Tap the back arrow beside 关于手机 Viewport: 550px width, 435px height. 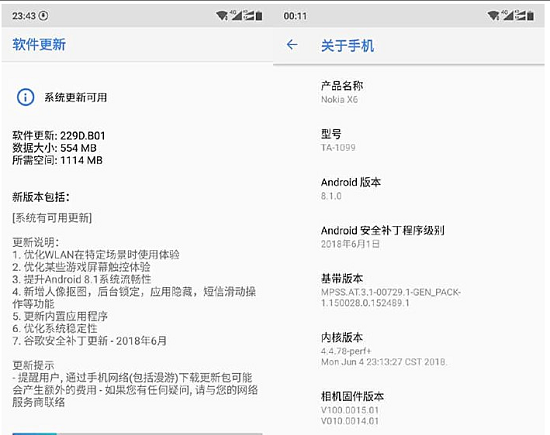click(x=292, y=45)
